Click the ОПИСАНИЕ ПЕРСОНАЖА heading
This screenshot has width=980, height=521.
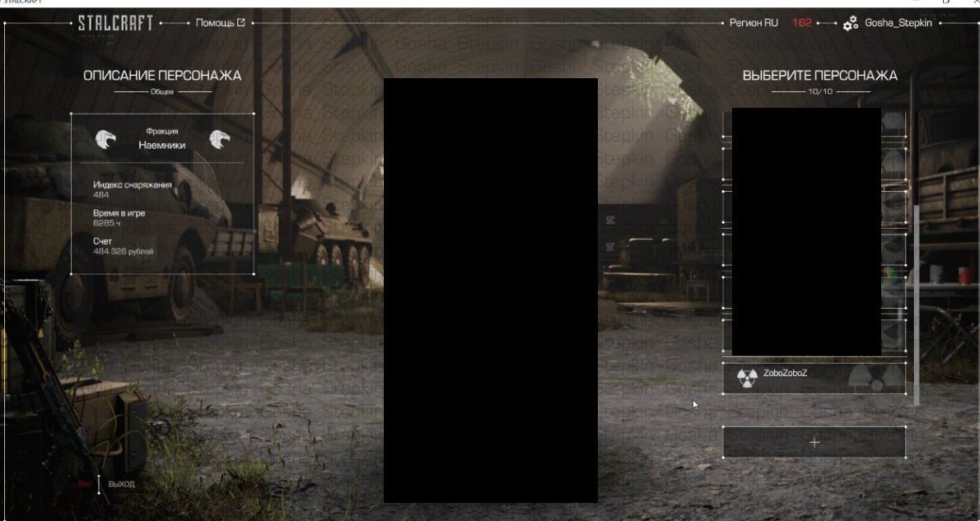pos(162,76)
